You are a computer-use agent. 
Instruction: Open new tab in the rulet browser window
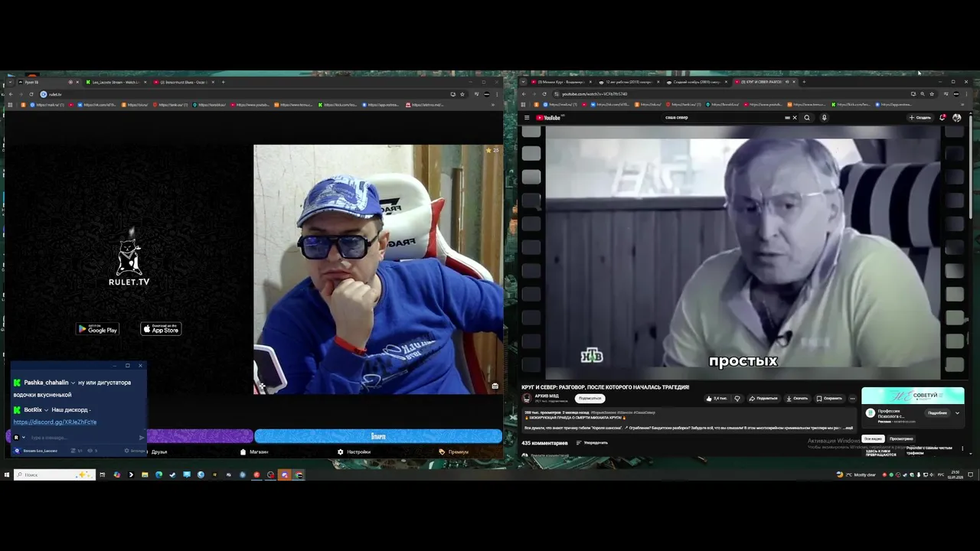(224, 82)
